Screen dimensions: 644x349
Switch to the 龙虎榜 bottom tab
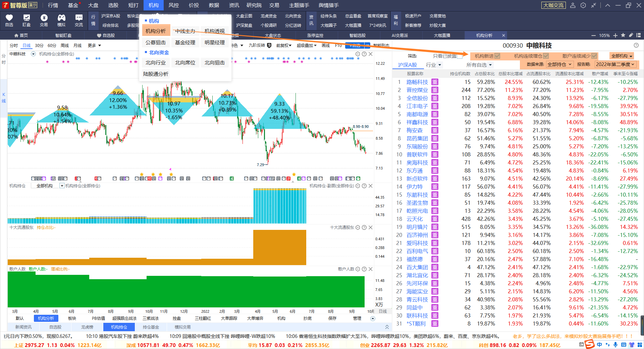click(87, 327)
